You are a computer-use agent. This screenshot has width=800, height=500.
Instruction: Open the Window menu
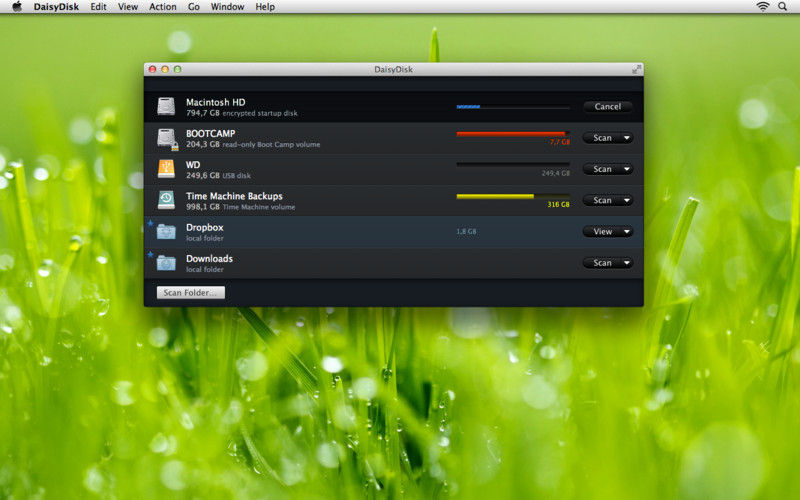tap(228, 7)
